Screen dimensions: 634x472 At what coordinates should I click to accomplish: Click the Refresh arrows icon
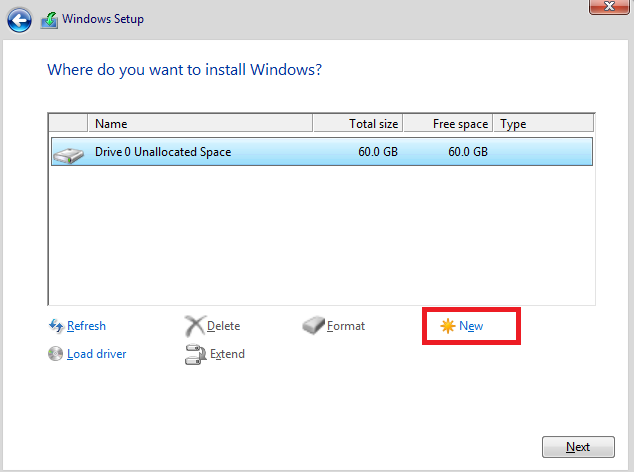(x=56, y=326)
